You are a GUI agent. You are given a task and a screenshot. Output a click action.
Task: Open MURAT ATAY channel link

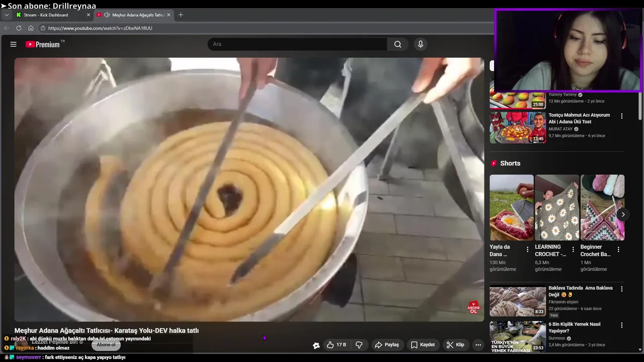tap(560, 129)
